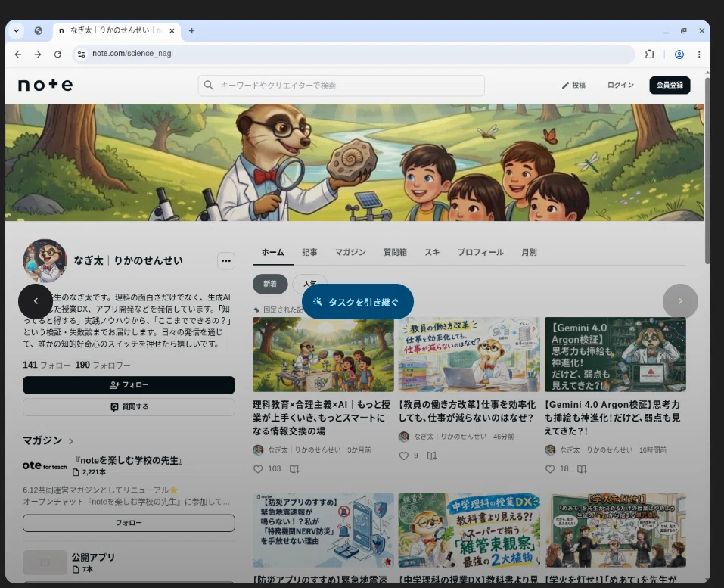This screenshot has width=724, height=588.
Task: Focus the keyword search field
Action: (x=341, y=86)
